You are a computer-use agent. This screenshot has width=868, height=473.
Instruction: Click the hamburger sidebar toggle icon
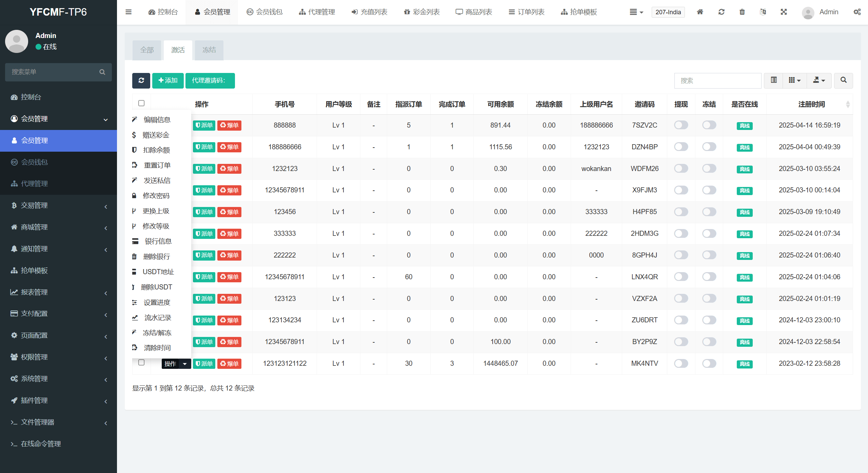click(129, 12)
